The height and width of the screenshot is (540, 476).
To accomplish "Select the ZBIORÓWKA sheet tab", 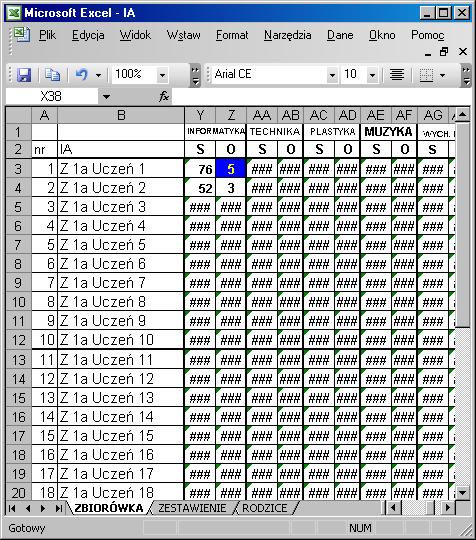I will [108, 508].
